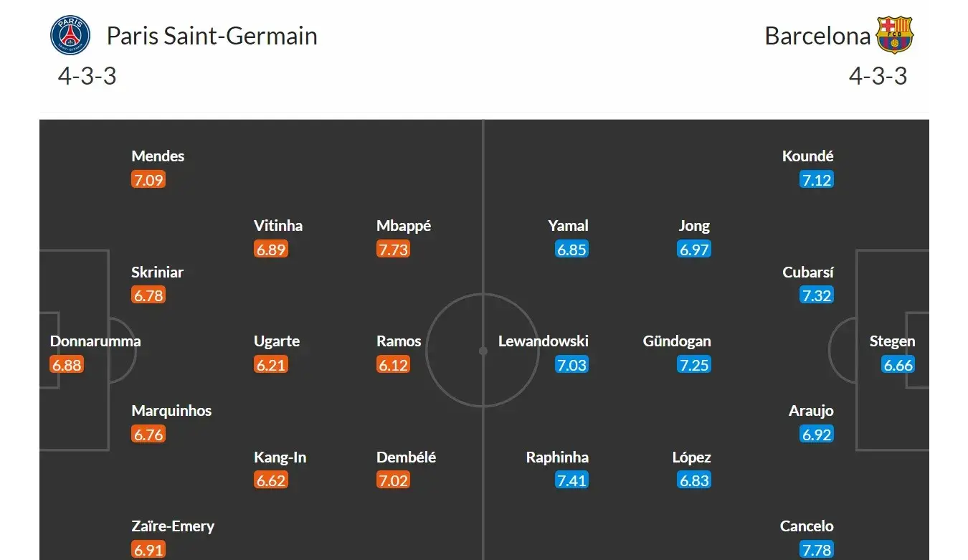Click Cancelo's 7.78 rating badge
The image size is (968, 560).
coord(817,550)
